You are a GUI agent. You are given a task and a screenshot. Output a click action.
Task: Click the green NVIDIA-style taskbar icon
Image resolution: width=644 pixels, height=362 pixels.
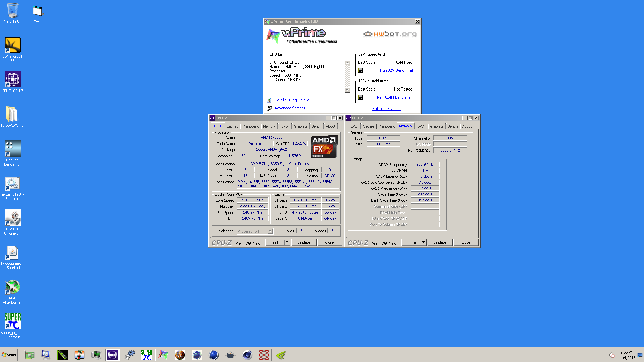281,355
